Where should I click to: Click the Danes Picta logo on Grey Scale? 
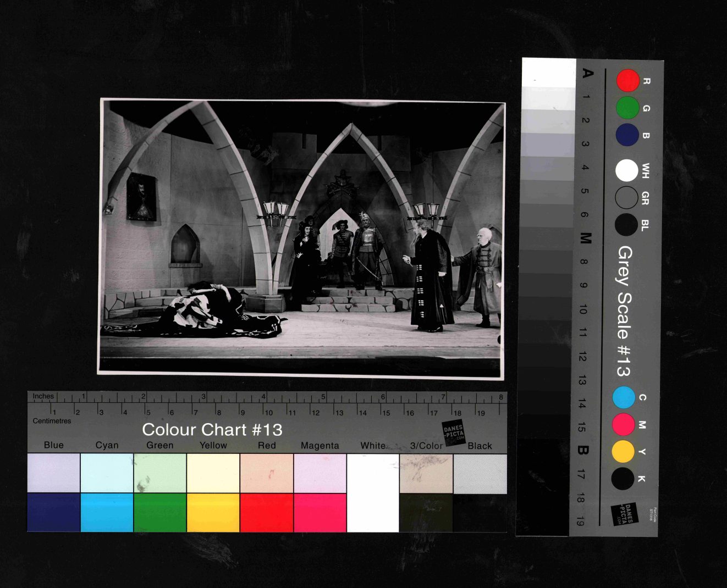(x=624, y=514)
